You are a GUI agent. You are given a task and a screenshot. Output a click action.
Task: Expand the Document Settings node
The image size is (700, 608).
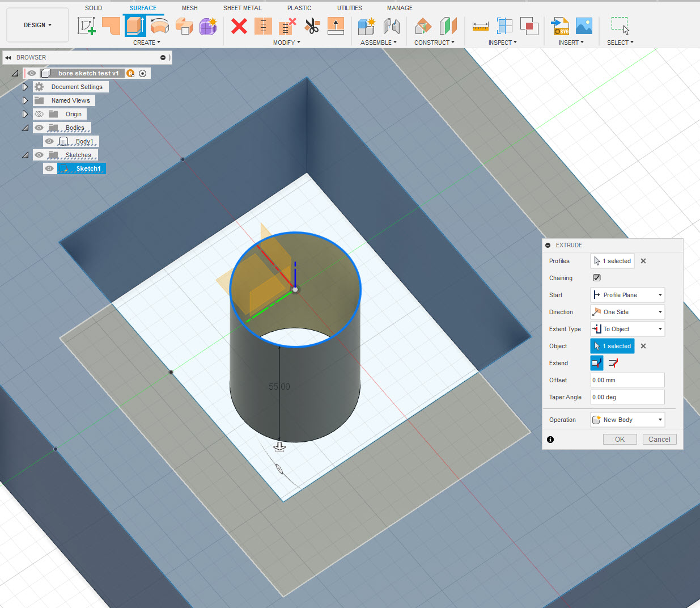click(25, 87)
